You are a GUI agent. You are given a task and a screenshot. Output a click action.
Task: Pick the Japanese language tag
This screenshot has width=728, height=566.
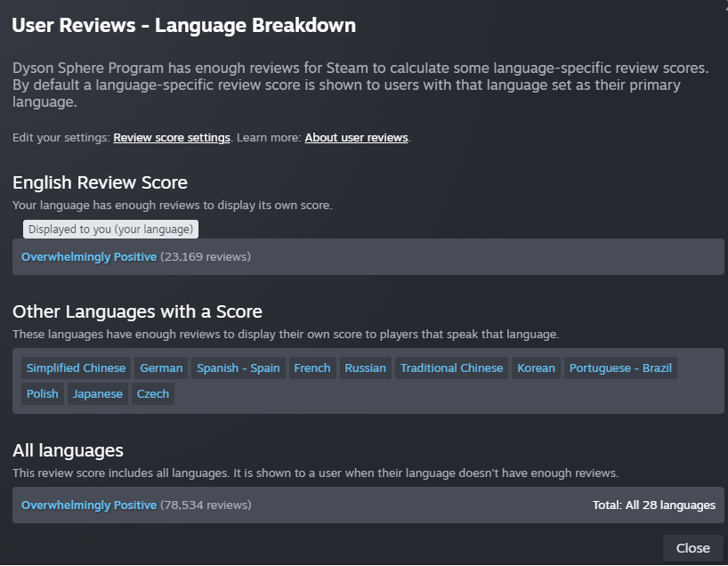pyautogui.click(x=98, y=393)
